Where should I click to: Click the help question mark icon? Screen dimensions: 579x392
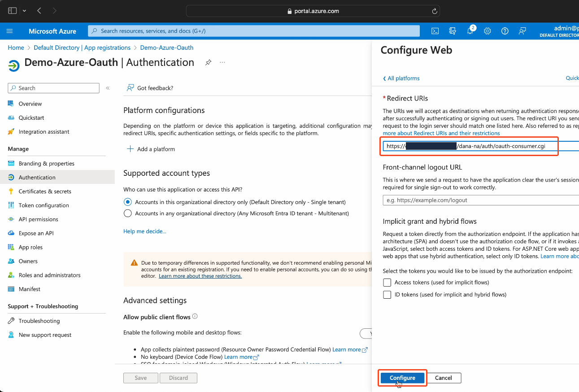[505, 31]
